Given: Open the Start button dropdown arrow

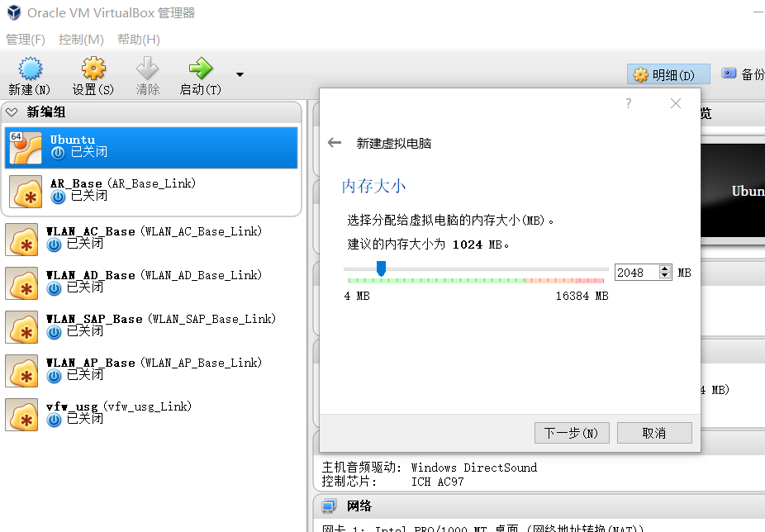Looking at the screenshot, I should click(240, 74).
